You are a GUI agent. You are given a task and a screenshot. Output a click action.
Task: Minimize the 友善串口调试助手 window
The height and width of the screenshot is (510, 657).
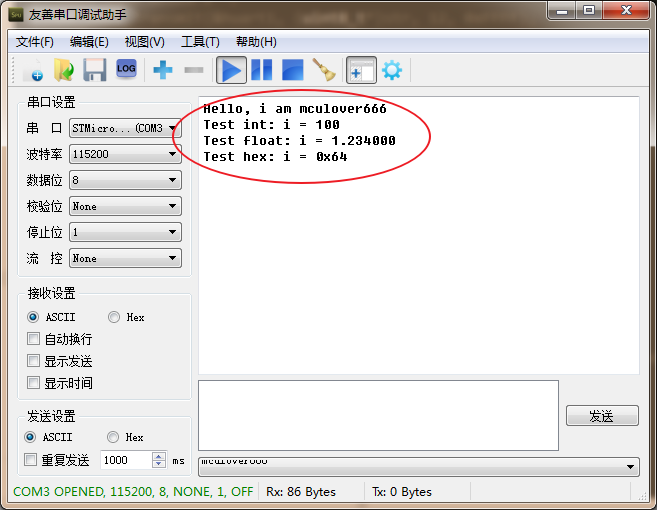[562, 10]
